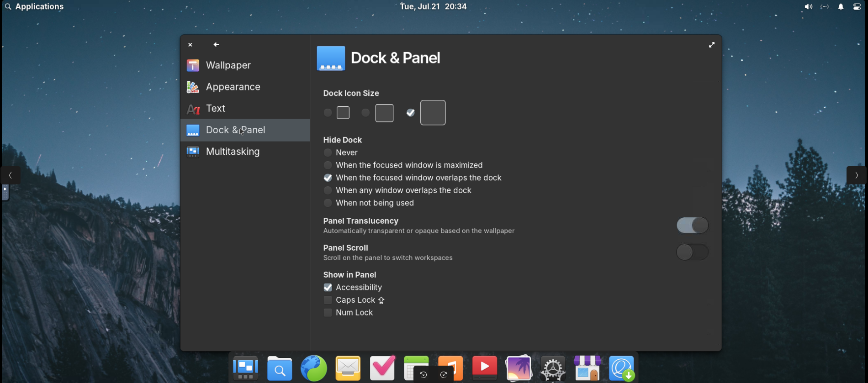Open System Settings gear in dock

(553, 368)
